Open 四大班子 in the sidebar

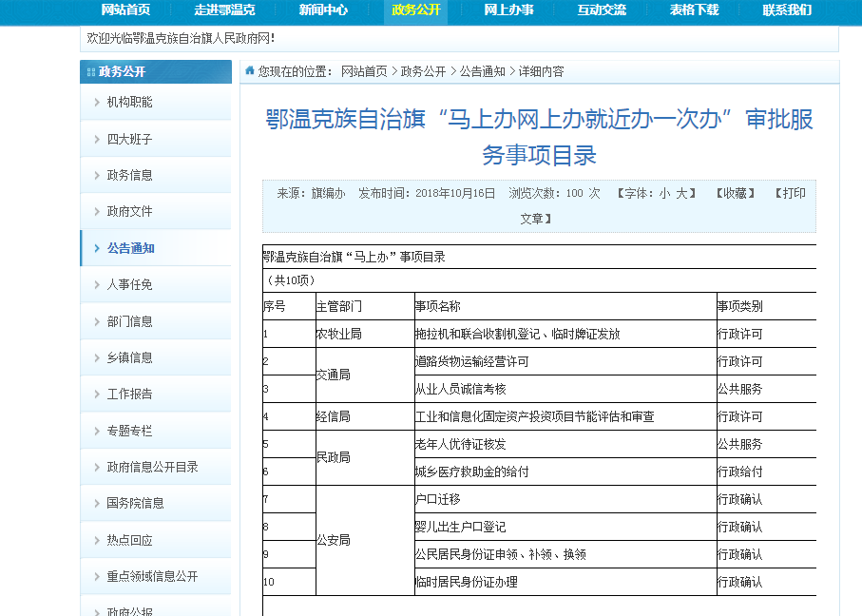coord(129,139)
